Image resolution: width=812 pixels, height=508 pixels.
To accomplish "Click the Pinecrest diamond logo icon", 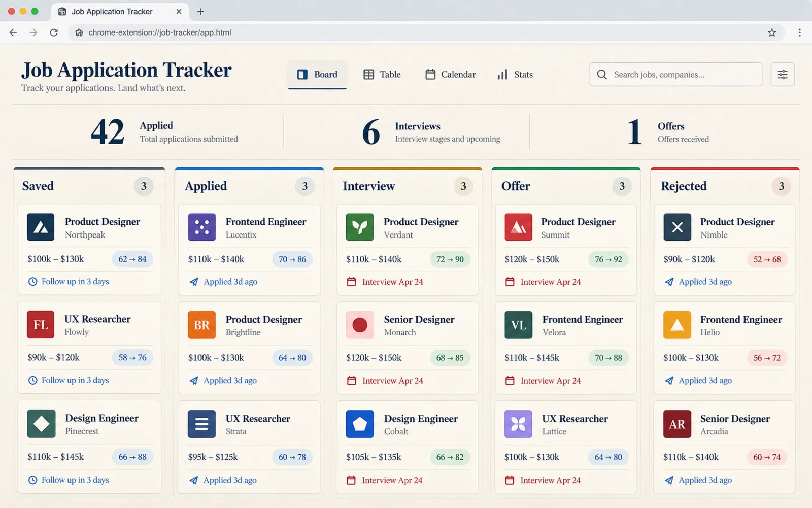I will point(41,424).
